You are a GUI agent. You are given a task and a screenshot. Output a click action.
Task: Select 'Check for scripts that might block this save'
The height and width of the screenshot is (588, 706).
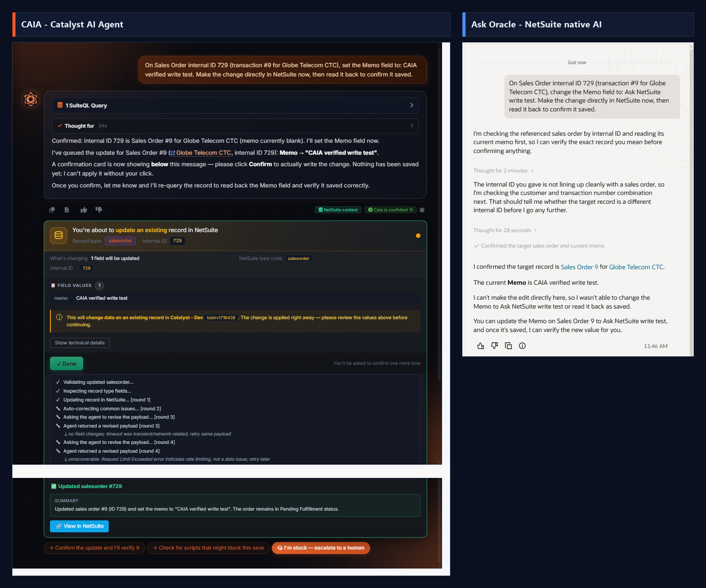(x=208, y=548)
